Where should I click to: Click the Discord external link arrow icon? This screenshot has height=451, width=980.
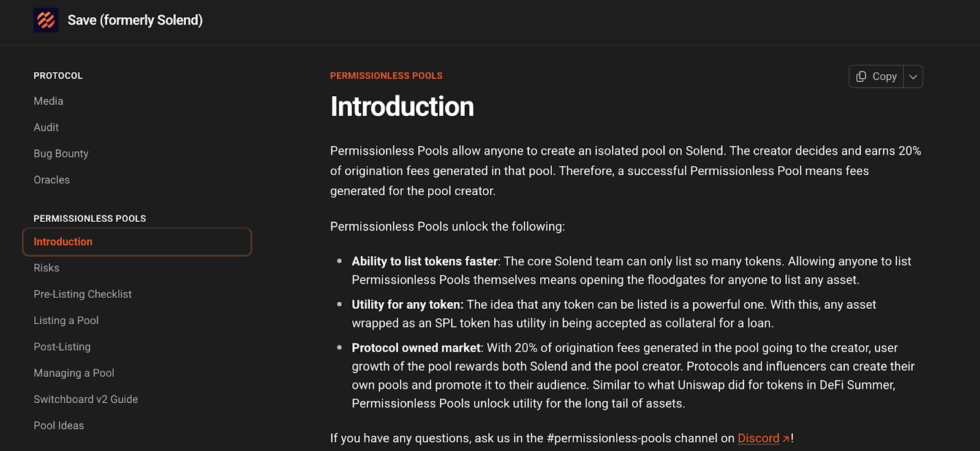tap(786, 439)
